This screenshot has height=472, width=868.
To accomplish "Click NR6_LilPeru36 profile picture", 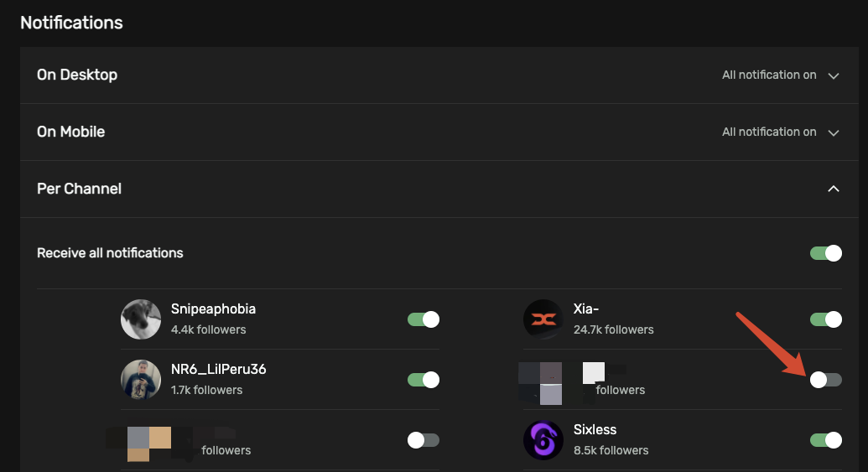I will coord(141,380).
